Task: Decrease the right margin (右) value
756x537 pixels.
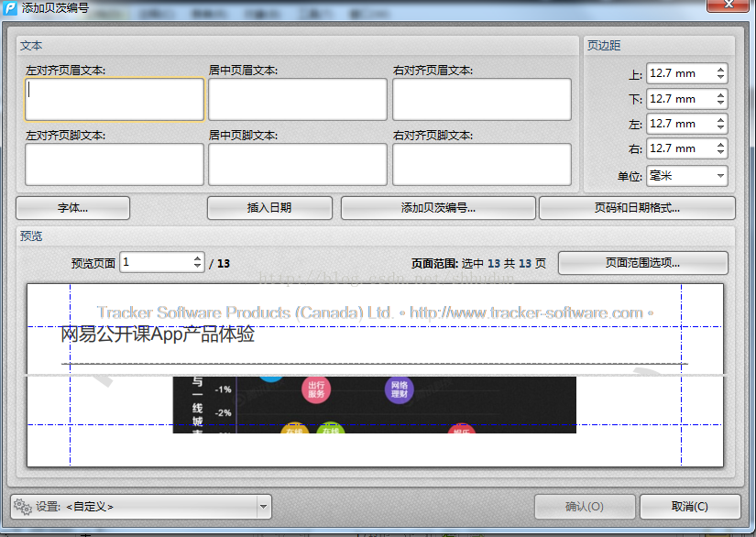Action: (x=720, y=152)
